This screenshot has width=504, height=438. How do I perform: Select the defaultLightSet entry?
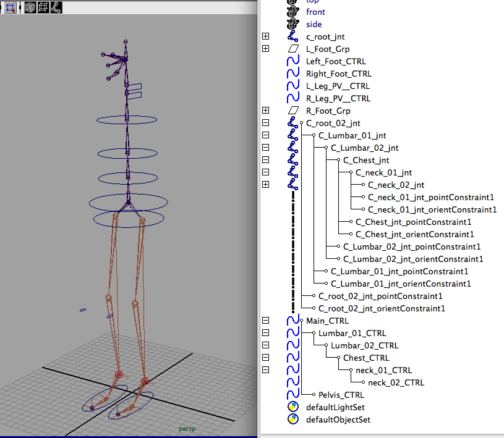pyautogui.click(x=335, y=407)
